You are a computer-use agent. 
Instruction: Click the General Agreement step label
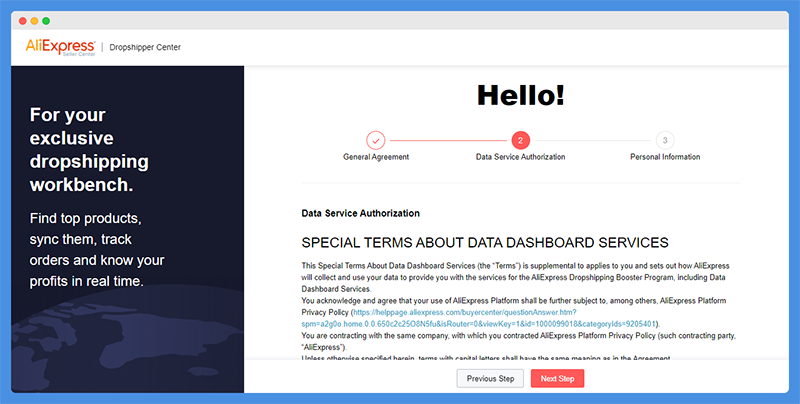[376, 157]
